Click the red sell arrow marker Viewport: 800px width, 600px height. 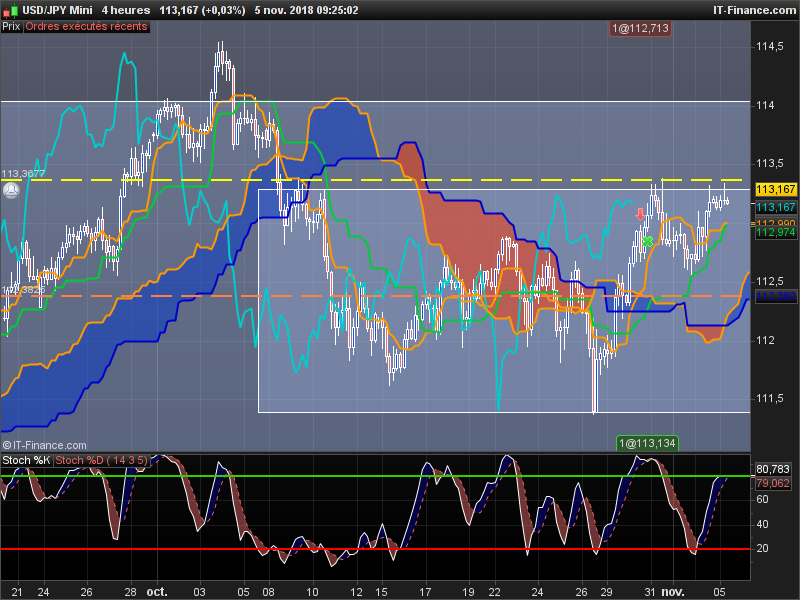click(x=640, y=214)
